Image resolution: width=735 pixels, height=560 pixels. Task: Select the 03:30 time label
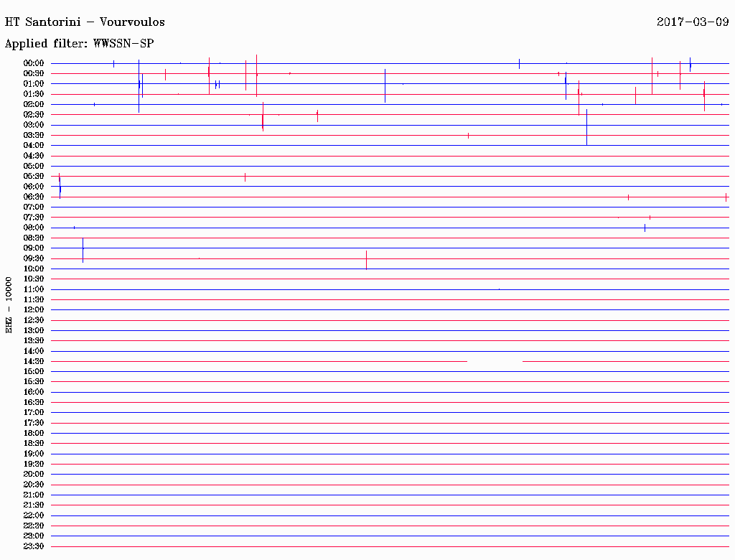point(34,136)
